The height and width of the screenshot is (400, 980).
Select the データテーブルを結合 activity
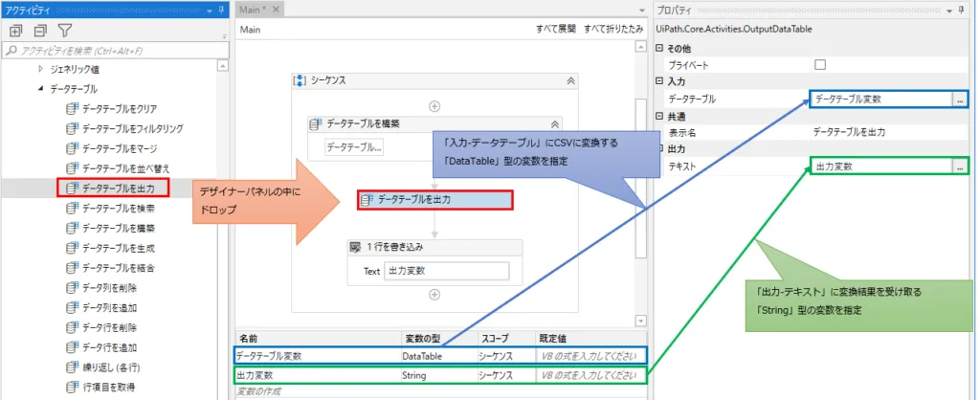[111, 268]
